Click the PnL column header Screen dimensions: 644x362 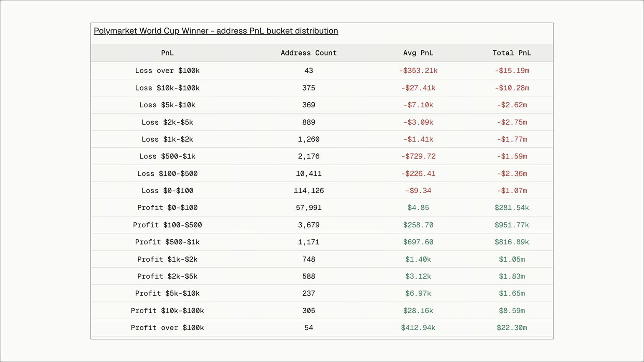(168, 53)
